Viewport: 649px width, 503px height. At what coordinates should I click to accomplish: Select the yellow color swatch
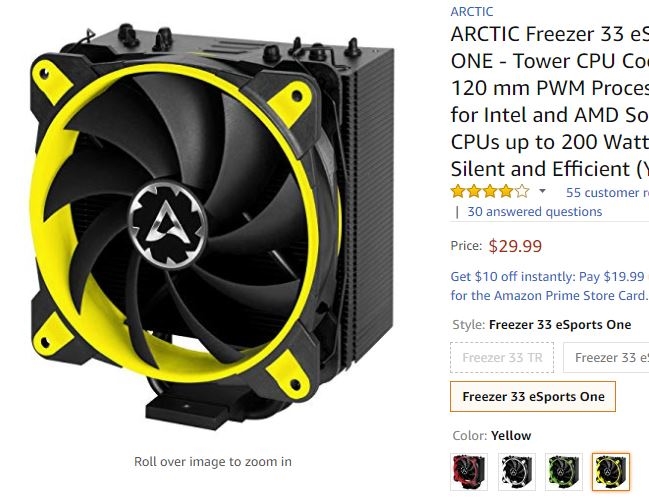coord(611,472)
